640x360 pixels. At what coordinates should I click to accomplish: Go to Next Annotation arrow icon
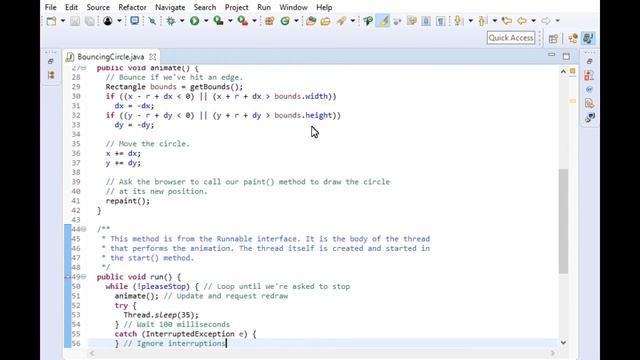point(458,20)
